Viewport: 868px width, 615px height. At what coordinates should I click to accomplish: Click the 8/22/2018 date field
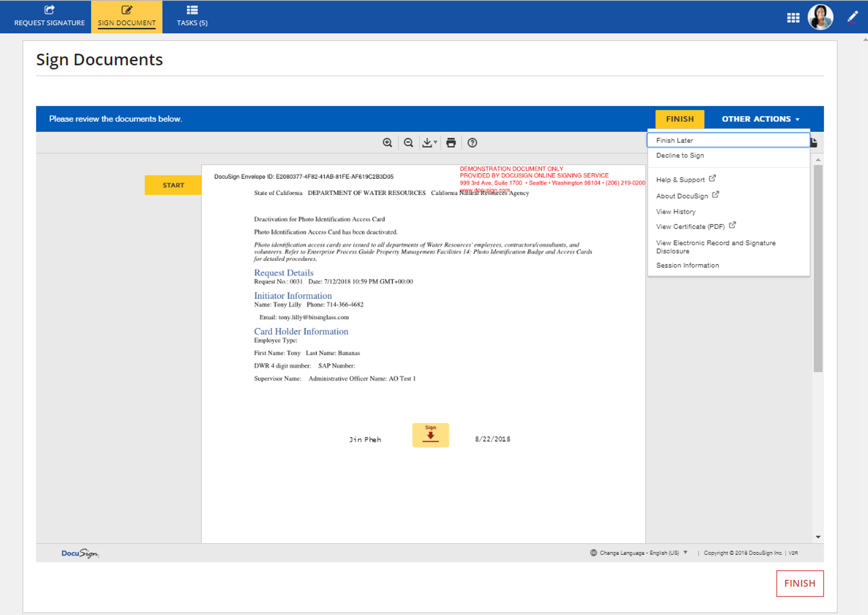[493, 439]
